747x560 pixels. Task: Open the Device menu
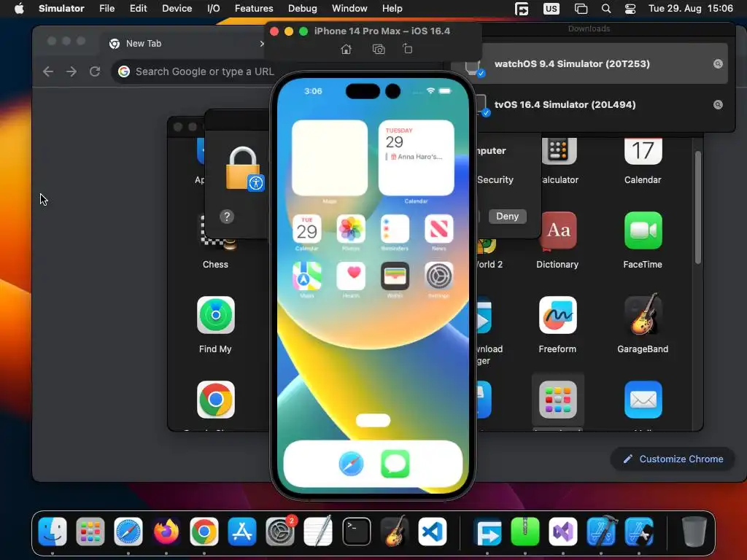pyautogui.click(x=177, y=9)
